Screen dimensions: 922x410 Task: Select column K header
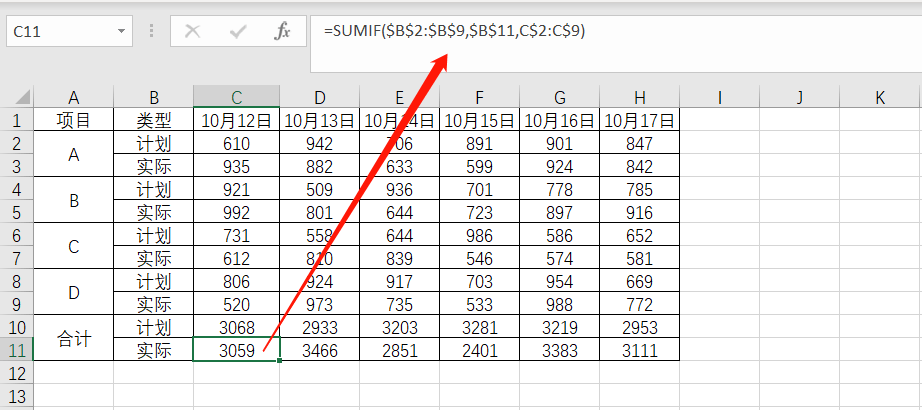click(880, 97)
